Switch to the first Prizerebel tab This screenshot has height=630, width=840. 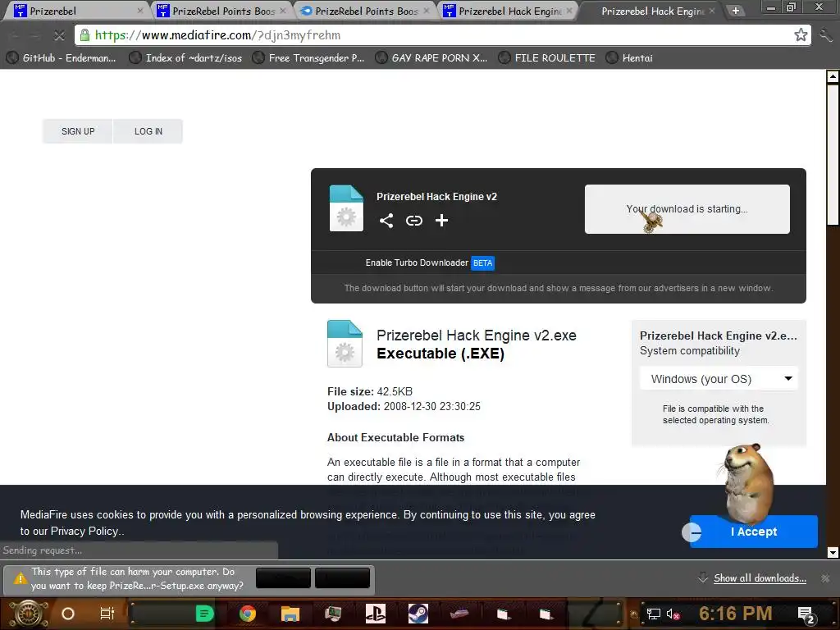point(75,11)
